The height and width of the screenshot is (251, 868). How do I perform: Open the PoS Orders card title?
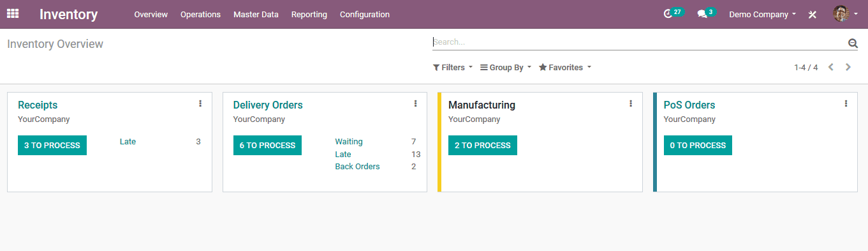click(x=689, y=105)
